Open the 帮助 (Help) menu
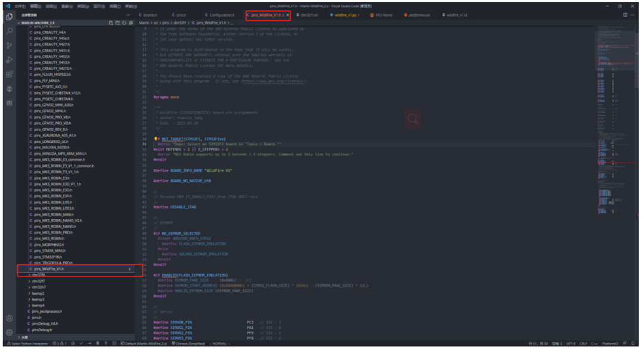The width and height of the screenshot is (644, 352). tap(131, 6)
